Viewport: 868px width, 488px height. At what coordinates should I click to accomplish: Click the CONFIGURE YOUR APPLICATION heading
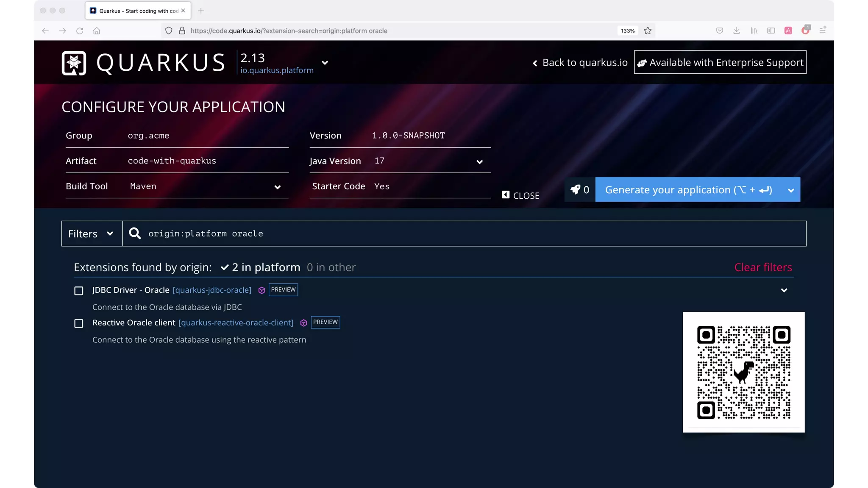coord(173,107)
